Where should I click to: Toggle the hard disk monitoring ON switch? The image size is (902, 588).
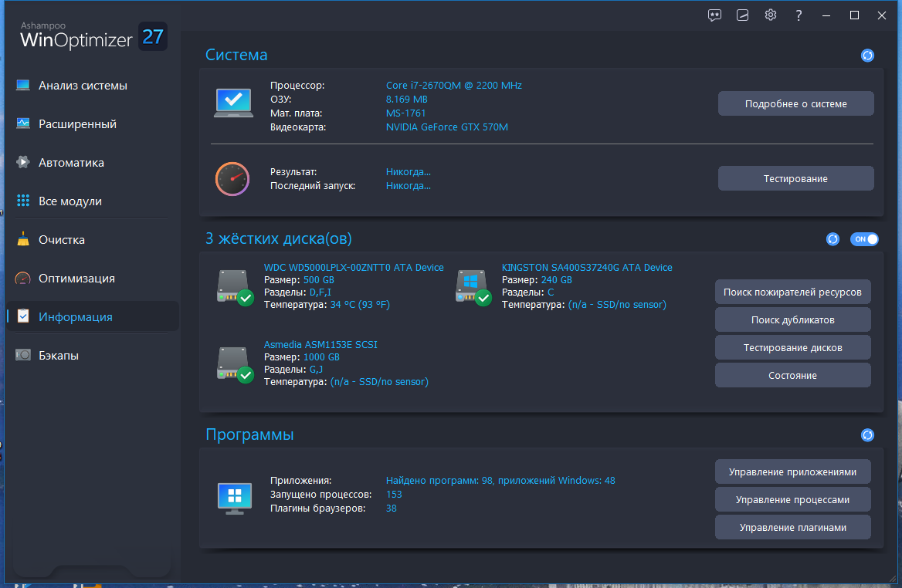click(x=864, y=239)
